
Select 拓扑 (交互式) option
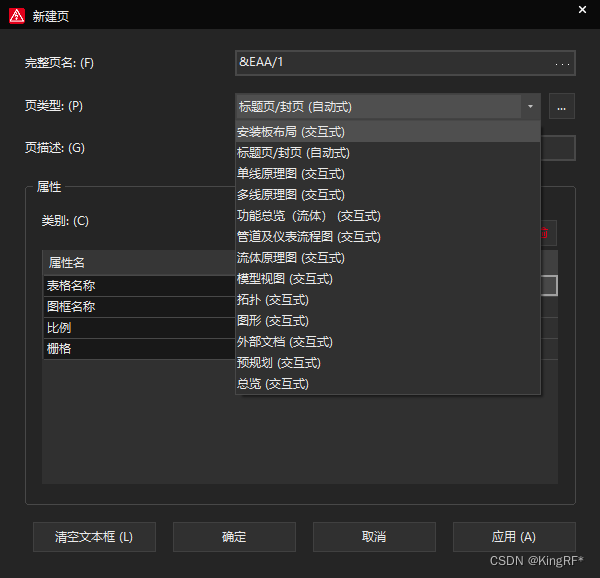(x=272, y=300)
